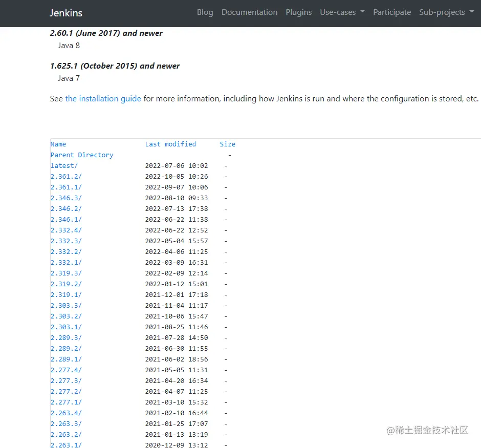The image size is (481, 448).
Task: Open the 2.303.3/ directory
Action: (x=66, y=305)
